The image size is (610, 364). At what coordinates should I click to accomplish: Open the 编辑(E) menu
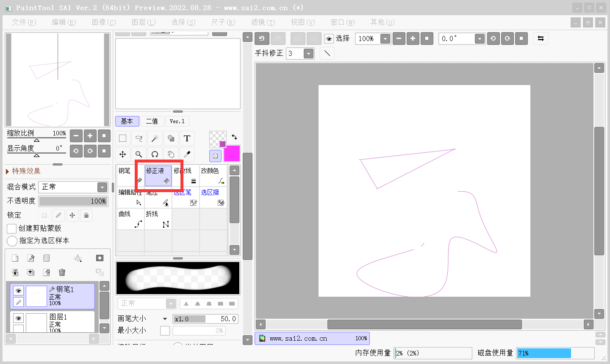pos(64,22)
